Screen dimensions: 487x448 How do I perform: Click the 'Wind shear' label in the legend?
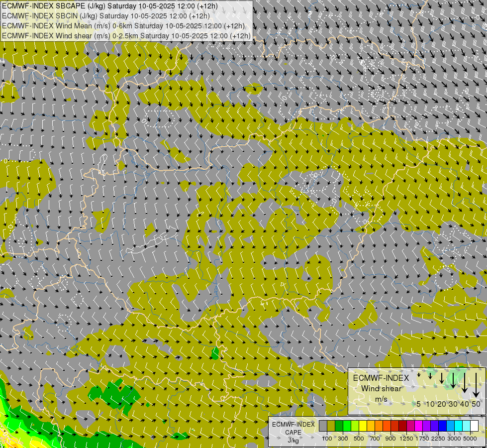pos(382,389)
